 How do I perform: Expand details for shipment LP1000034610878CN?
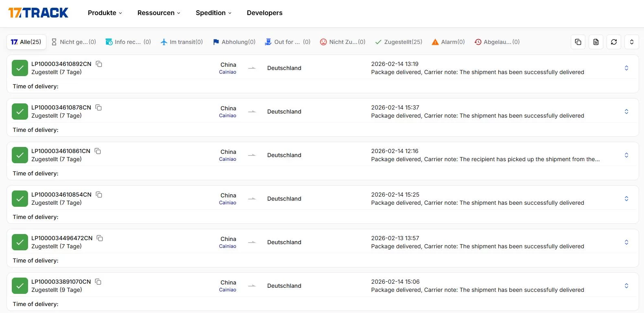[x=626, y=112]
